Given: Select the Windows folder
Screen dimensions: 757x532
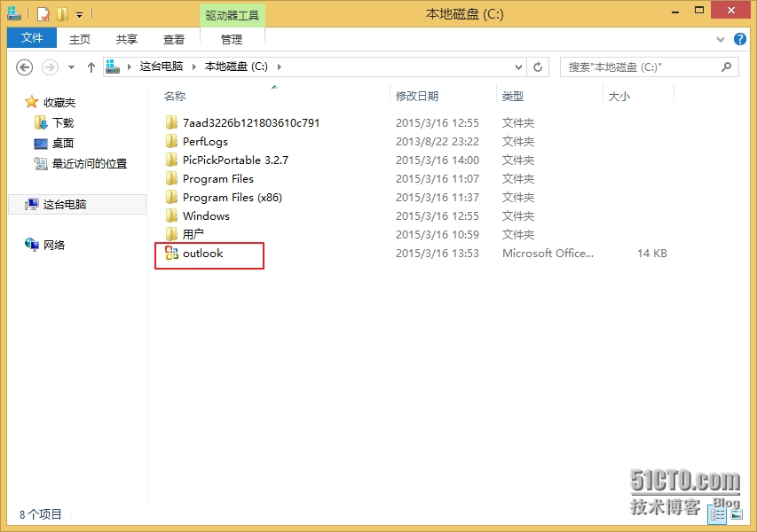Looking at the screenshot, I should coord(206,216).
